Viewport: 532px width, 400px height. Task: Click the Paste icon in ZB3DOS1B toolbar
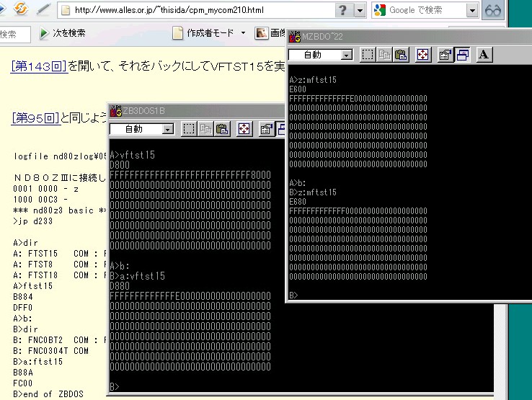pyautogui.click(x=222, y=129)
